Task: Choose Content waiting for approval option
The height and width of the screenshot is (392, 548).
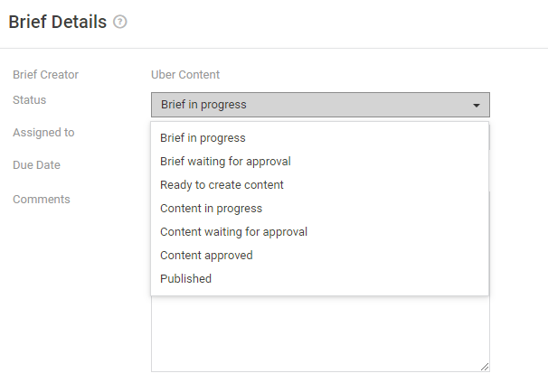Action: [233, 231]
